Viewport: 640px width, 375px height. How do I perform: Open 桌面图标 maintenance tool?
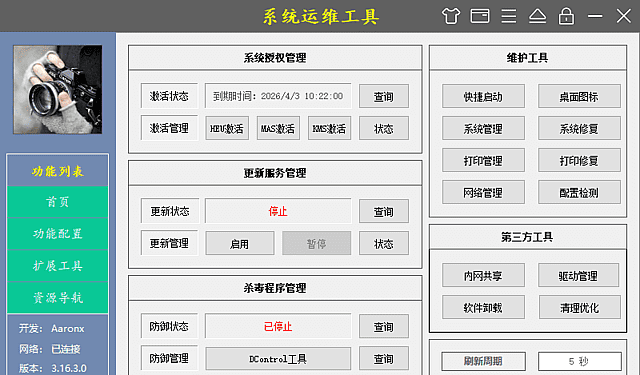coord(579,96)
